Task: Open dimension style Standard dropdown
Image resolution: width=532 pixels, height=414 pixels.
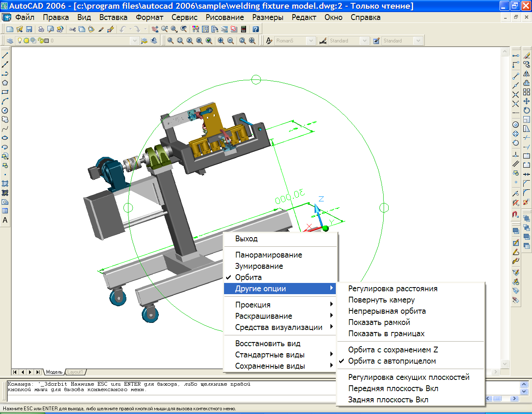Action: pos(365,41)
